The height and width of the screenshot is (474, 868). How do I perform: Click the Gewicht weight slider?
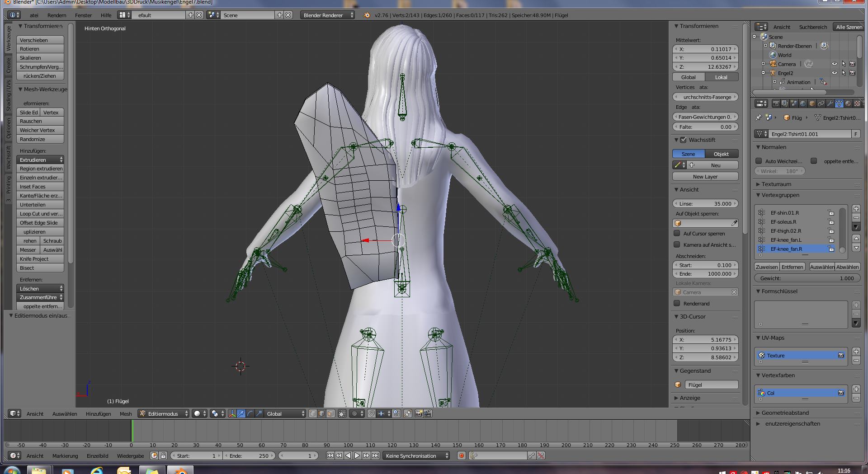pos(807,278)
